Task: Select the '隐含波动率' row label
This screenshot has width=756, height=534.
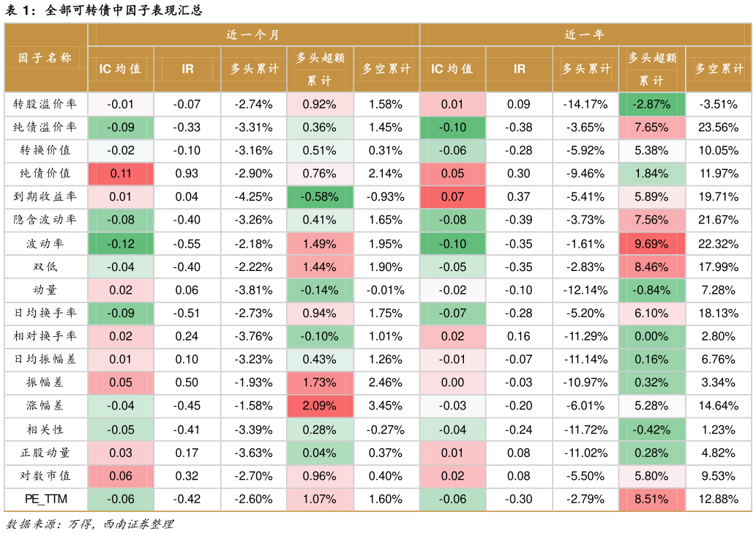Action: coord(45,220)
